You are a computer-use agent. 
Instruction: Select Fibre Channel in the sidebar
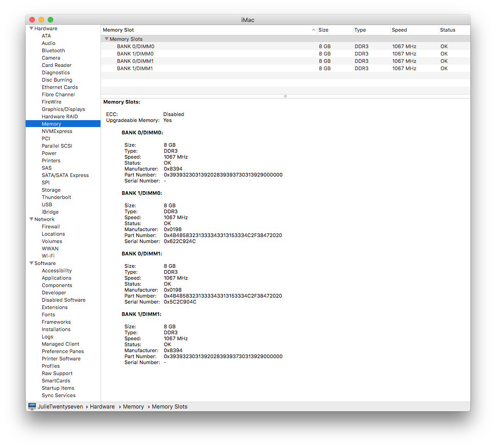[x=58, y=94]
